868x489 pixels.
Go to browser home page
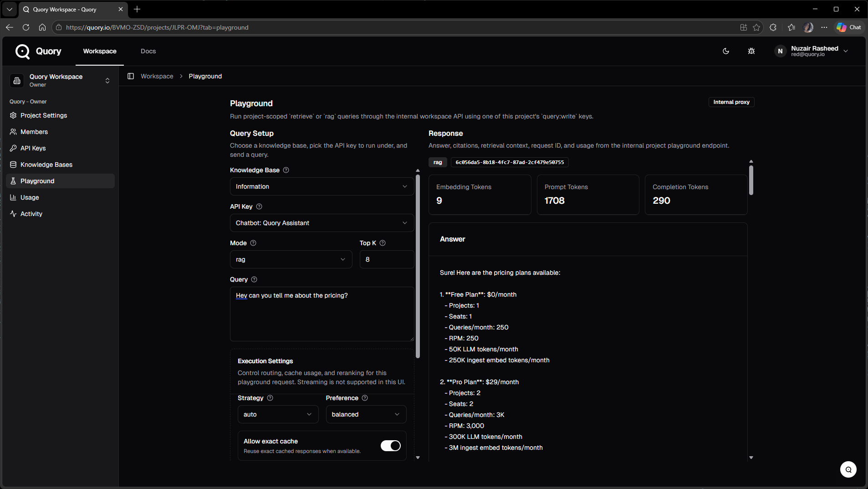tap(42, 27)
